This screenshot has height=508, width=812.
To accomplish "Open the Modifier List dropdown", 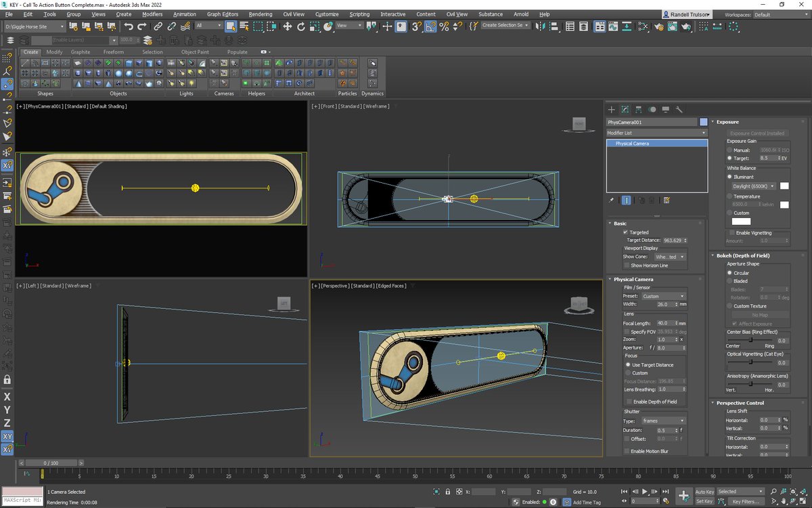I will click(x=656, y=133).
